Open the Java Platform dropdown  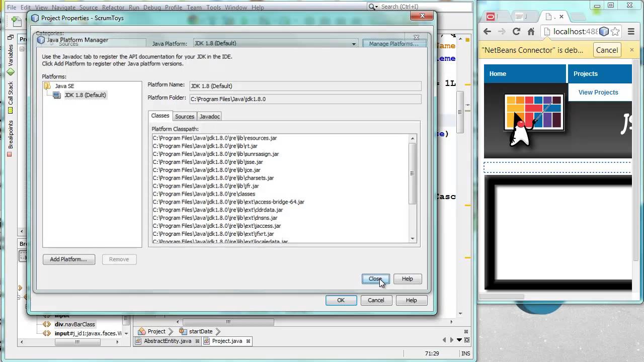(x=276, y=43)
